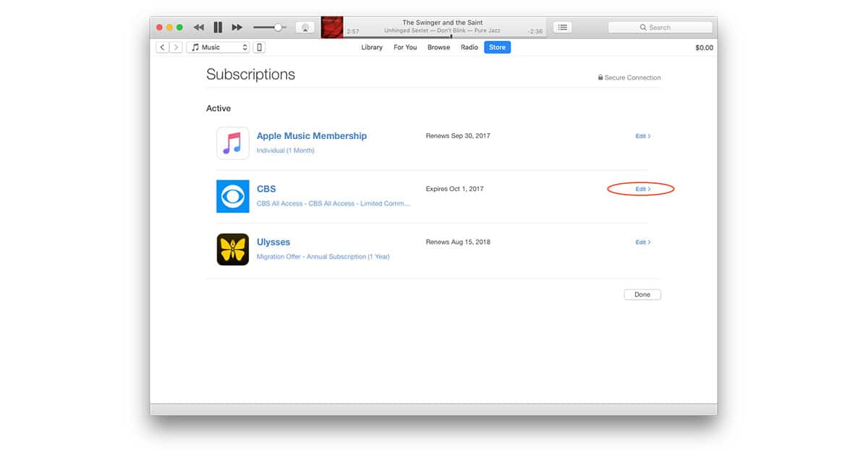Go back with the left arrow button
The width and height of the screenshot is (868, 456).
pos(162,47)
